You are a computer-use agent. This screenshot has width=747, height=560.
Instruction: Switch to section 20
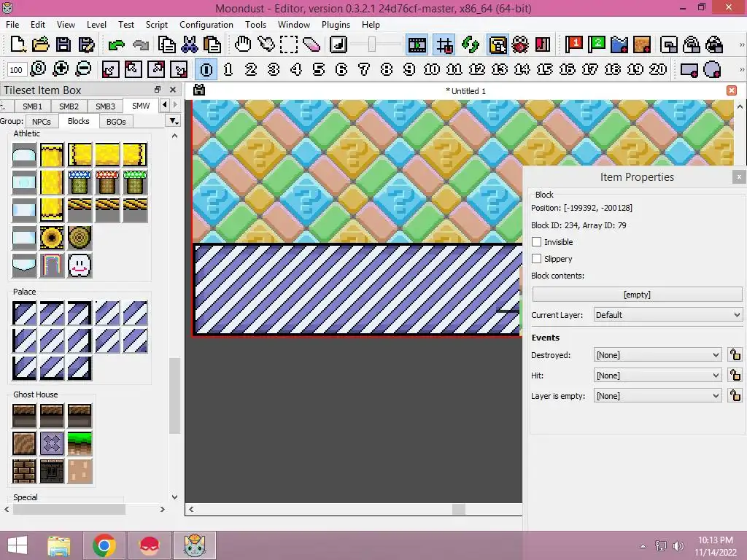[658, 69]
